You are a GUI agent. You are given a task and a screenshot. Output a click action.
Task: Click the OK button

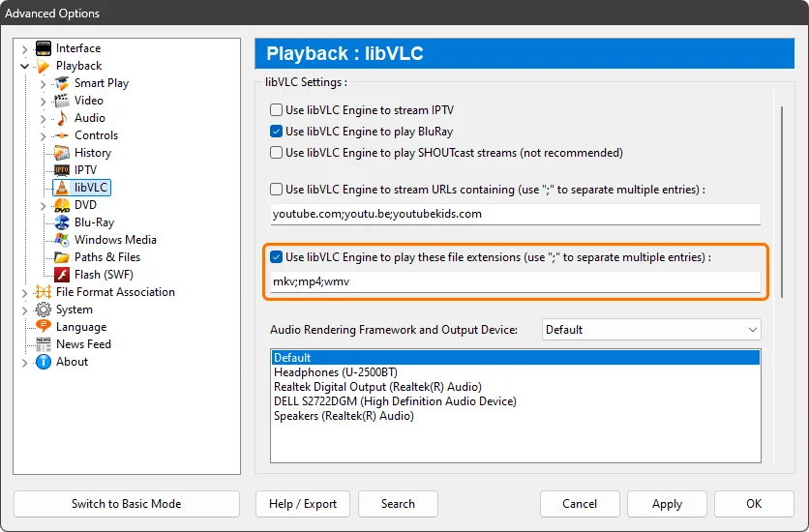(754, 504)
